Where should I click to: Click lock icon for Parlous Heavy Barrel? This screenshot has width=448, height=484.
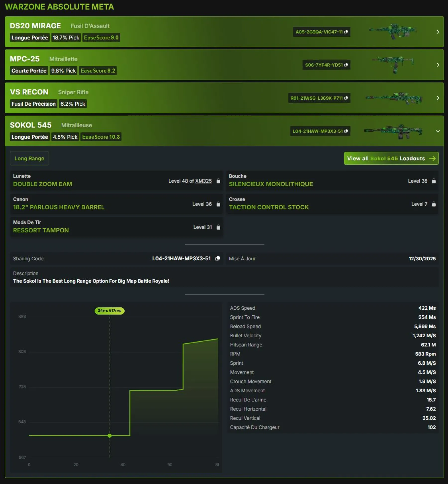pos(218,204)
